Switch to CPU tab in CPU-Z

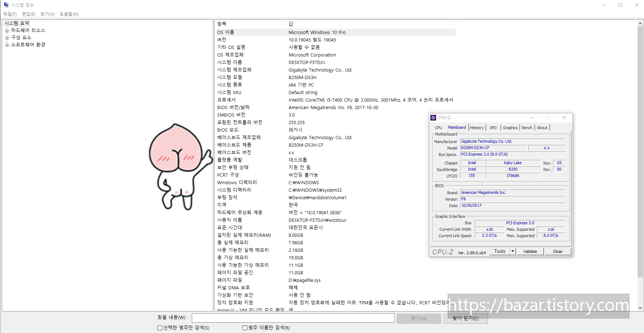pyautogui.click(x=438, y=128)
